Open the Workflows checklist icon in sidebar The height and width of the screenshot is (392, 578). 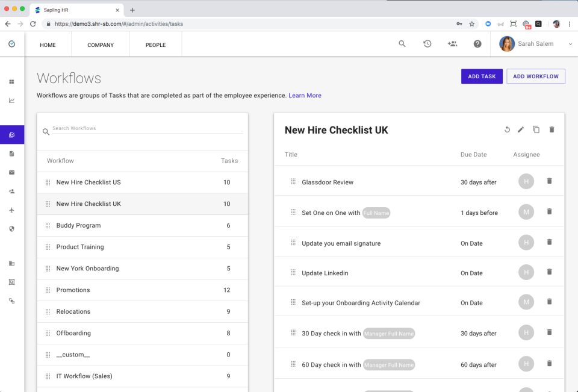pos(12,134)
